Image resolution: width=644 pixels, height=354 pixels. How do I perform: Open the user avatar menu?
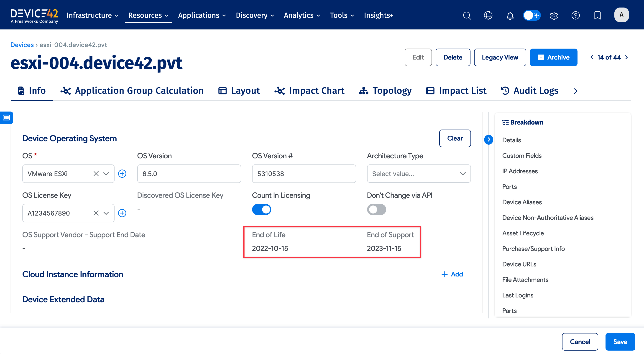coord(621,15)
